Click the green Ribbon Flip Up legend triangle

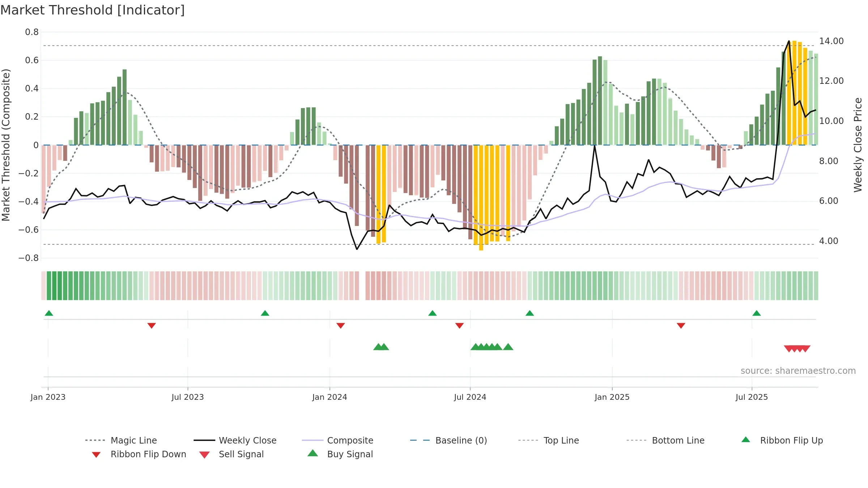pyautogui.click(x=746, y=440)
